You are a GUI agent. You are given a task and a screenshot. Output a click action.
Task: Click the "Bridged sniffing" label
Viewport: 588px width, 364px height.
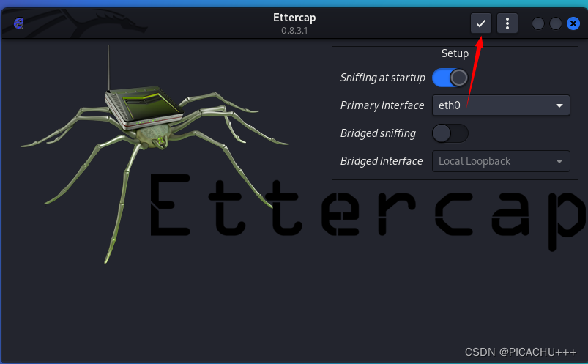[378, 133]
